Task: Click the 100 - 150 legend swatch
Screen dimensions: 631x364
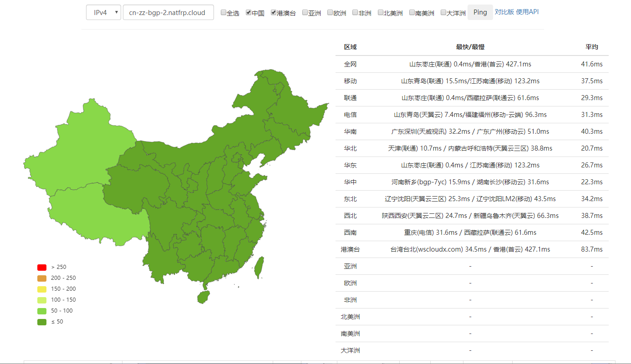Action: coord(42,300)
